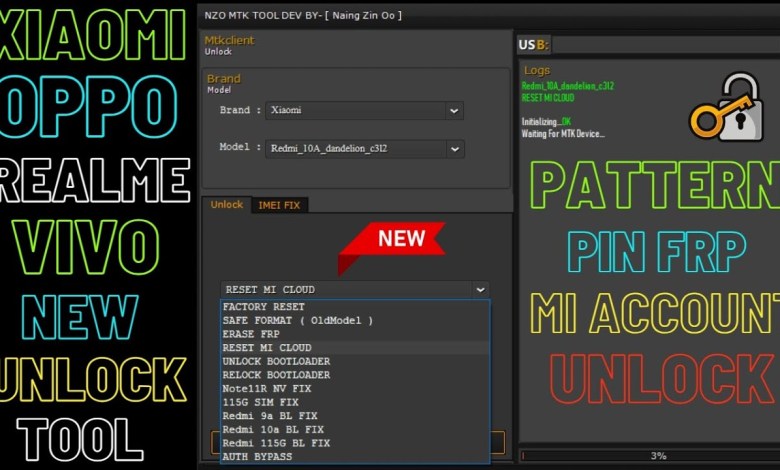Choose UNLOCK BOOTLOADER from the list
The height and width of the screenshot is (470, 780).
tap(275, 361)
